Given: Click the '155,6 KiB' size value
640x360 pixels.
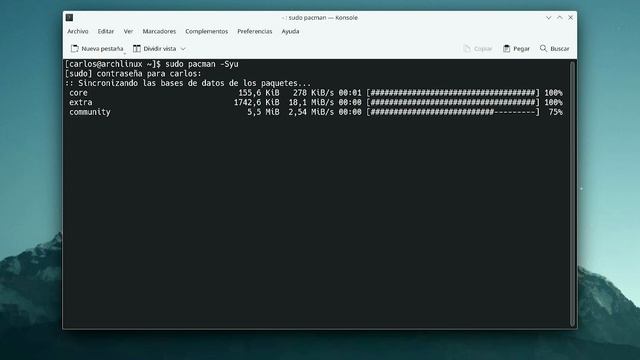Looking at the screenshot, I should click(259, 93).
